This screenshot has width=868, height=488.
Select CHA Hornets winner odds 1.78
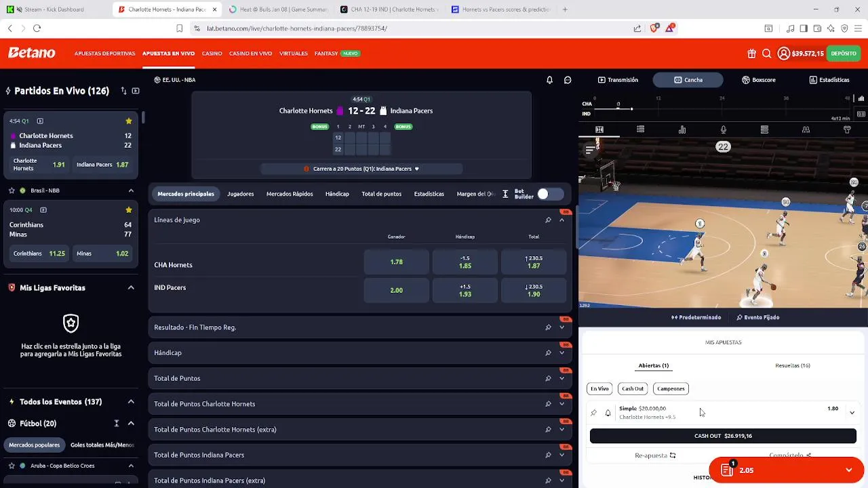click(397, 262)
